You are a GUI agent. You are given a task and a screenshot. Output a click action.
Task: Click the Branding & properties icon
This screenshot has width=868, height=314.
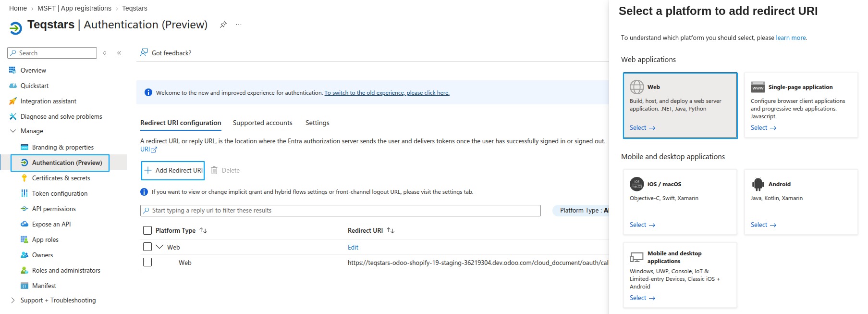click(x=24, y=147)
